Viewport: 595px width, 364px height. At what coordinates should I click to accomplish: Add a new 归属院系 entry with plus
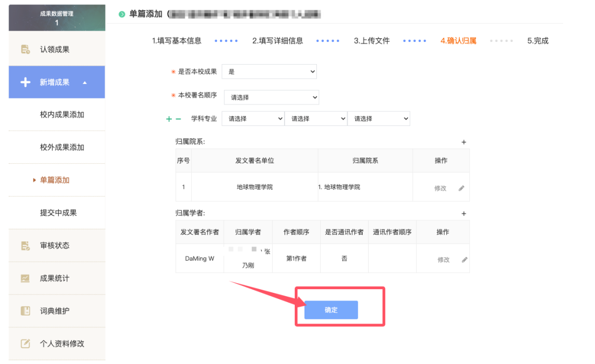(x=463, y=142)
